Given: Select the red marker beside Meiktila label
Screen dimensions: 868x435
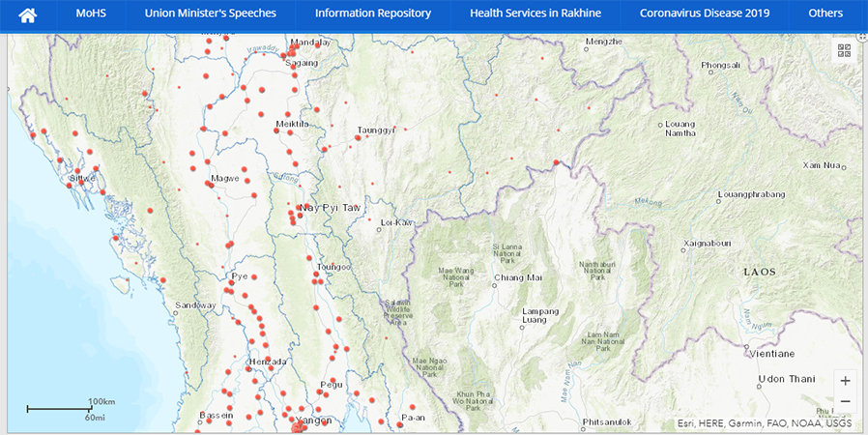Looking at the screenshot, I should 276,130.
